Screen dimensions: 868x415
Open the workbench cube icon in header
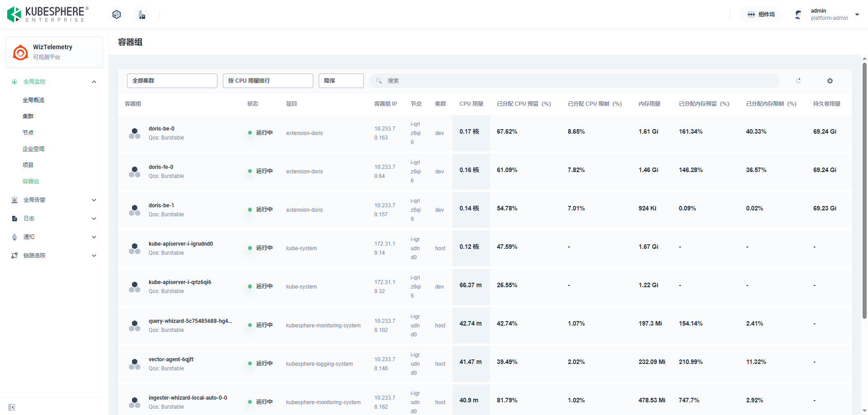tap(117, 14)
